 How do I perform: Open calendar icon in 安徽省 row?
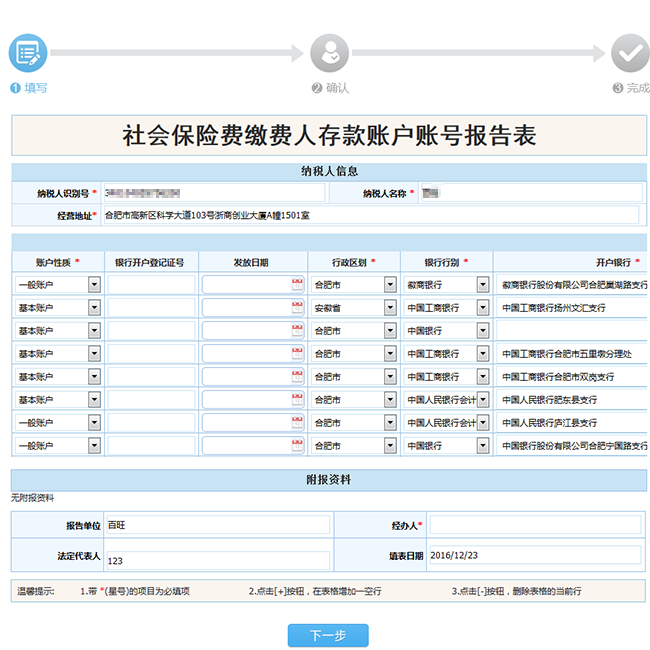pyautogui.click(x=297, y=307)
